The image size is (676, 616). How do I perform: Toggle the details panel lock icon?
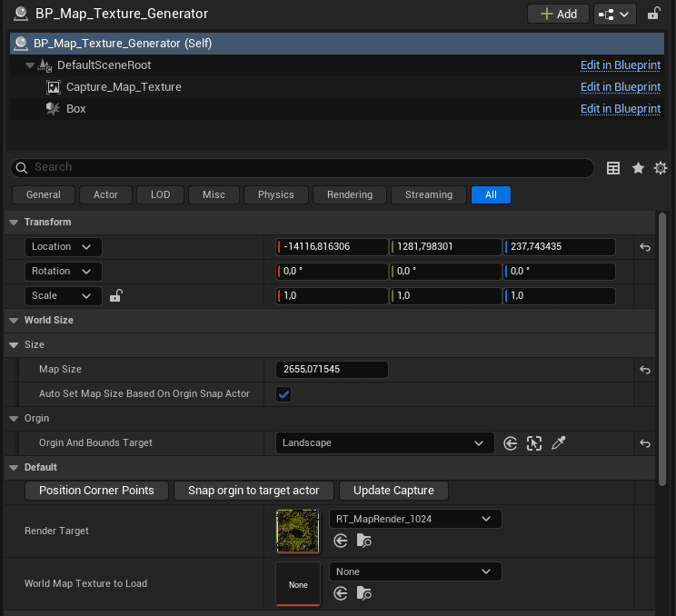(654, 14)
